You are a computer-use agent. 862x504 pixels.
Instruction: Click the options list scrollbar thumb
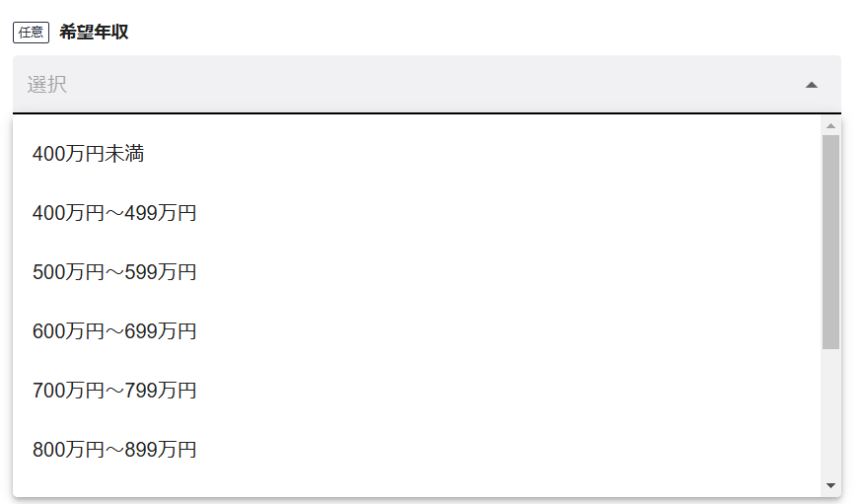point(830,242)
